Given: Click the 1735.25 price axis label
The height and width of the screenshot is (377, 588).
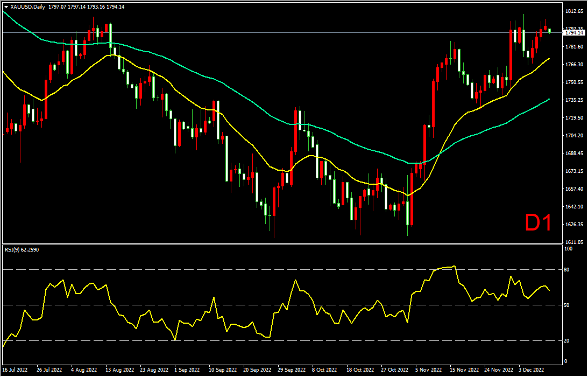Looking at the screenshot, I should coord(574,100).
